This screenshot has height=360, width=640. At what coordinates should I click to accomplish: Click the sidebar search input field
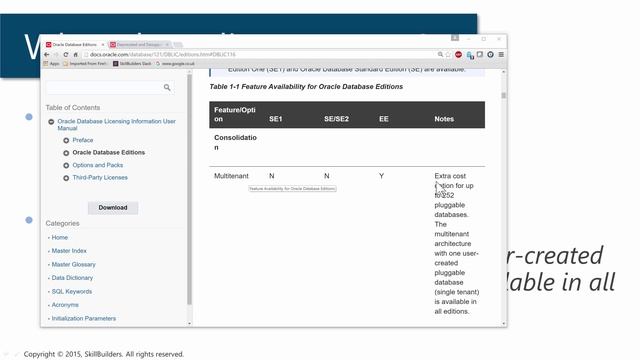click(x=104, y=87)
